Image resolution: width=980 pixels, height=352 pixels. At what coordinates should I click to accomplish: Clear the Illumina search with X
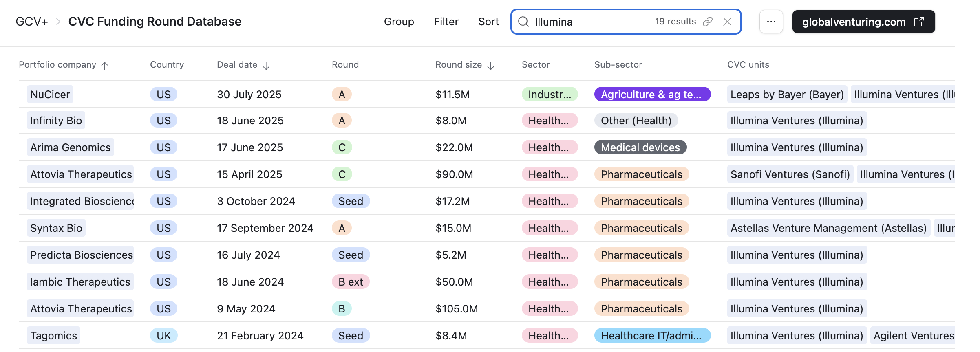pos(727,22)
